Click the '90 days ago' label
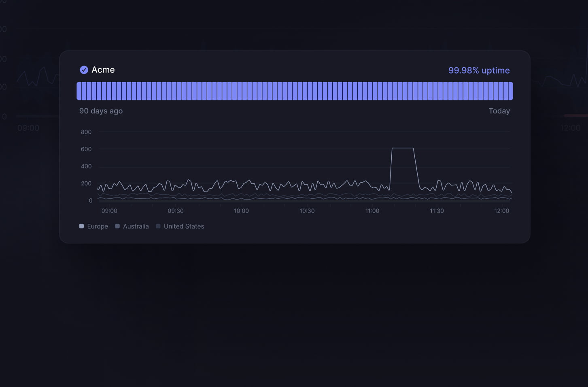 click(101, 111)
